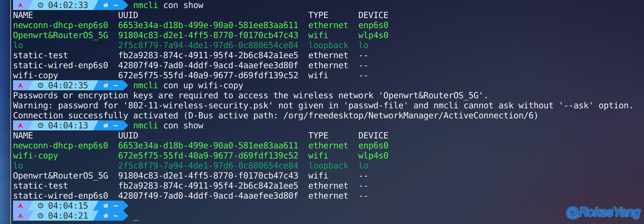Click the green wifi-copy connection name
Viewport: 644px width, 224px height.
point(35,156)
